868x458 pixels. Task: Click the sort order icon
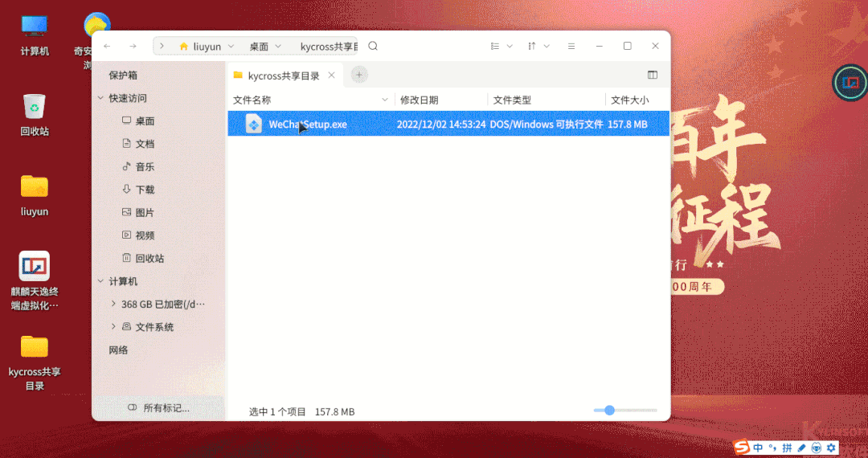point(531,46)
